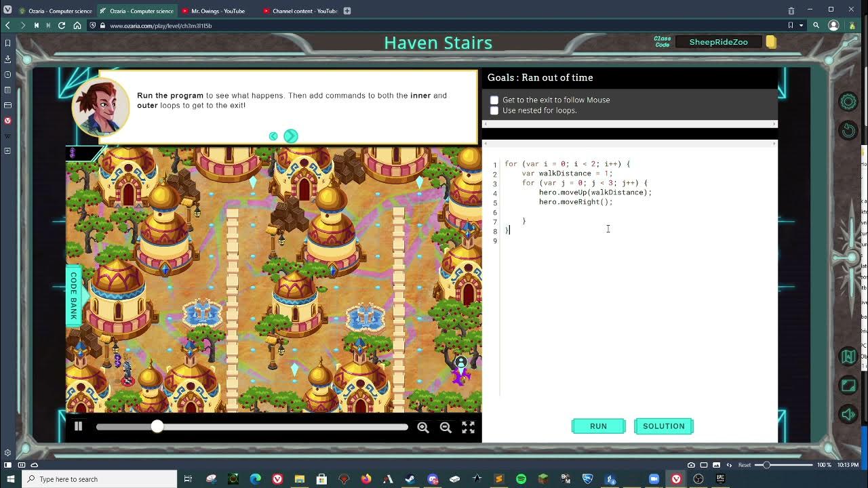Viewport: 868px width, 488px height.
Task: Open the Vivaldi menu button
Action: click(7, 10)
